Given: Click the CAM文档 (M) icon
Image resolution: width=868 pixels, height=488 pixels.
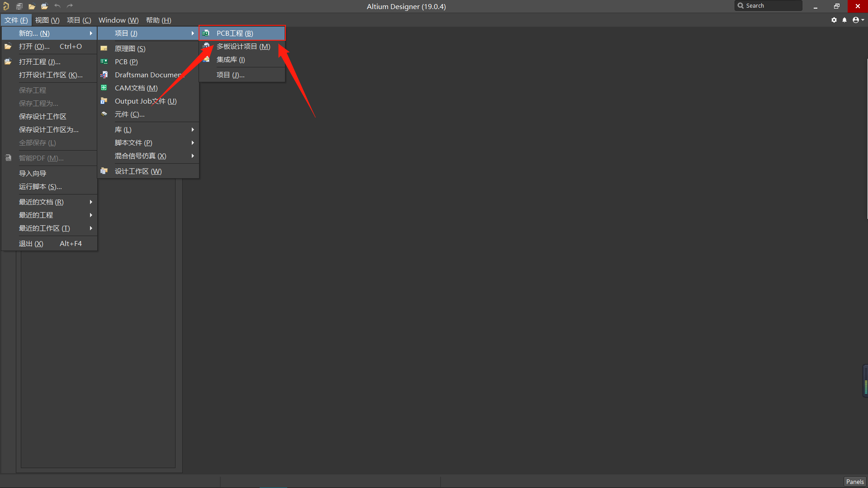Looking at the screenshot, I should tap(104, 88).
